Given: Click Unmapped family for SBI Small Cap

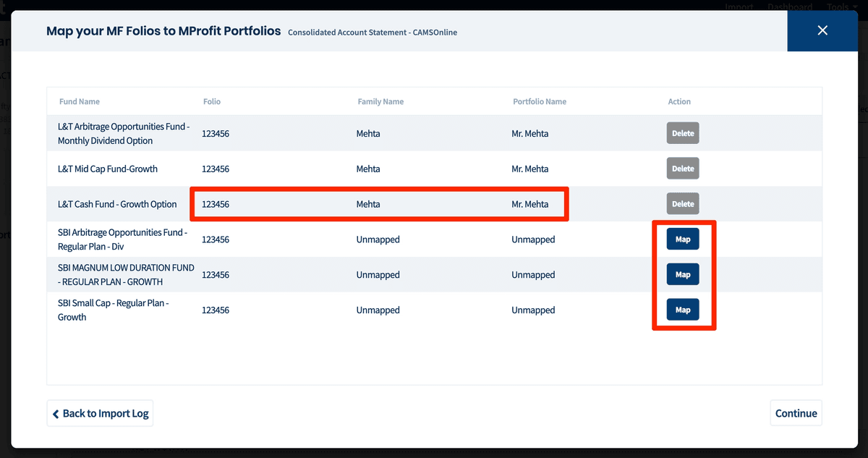Looking at the screenshot, I should tap(378, 310).
